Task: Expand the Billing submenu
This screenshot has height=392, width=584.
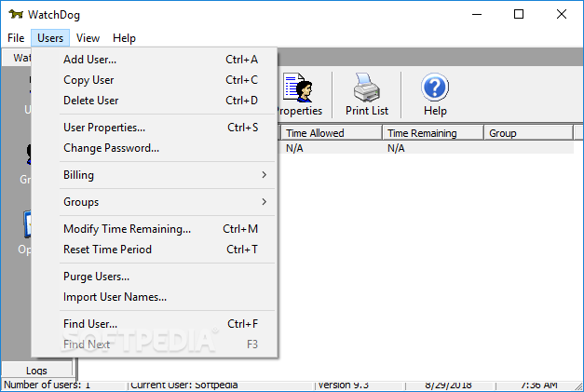Action: coord(155,175)
